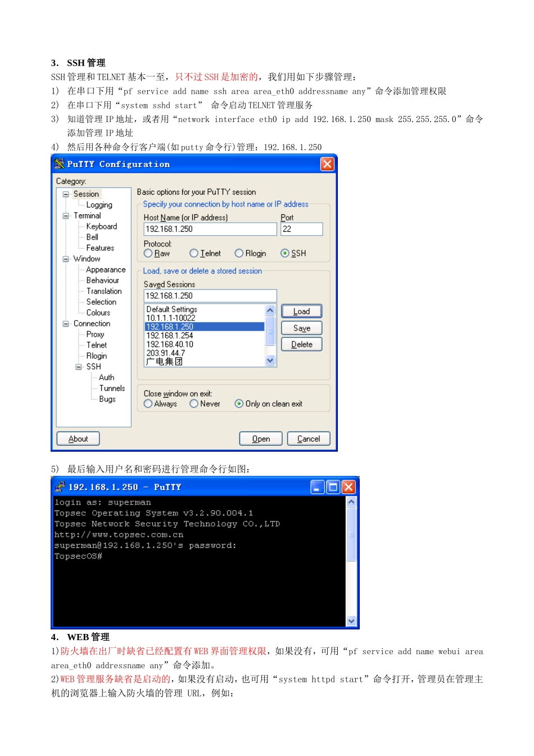Open the Auth settings under SSH

107,377
